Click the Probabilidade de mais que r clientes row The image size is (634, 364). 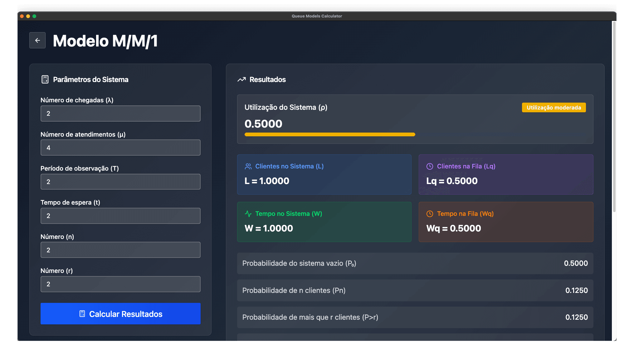pos(415,318)
